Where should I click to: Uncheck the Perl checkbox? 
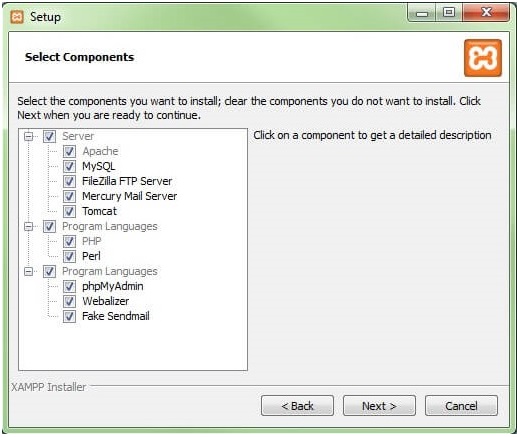pyautogui.click(x=69, y=256)
